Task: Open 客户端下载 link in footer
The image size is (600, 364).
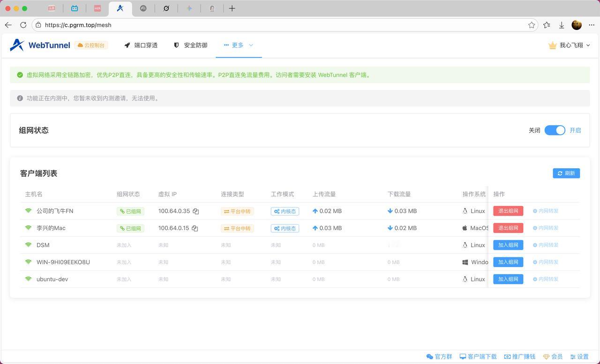Action: 478,357
